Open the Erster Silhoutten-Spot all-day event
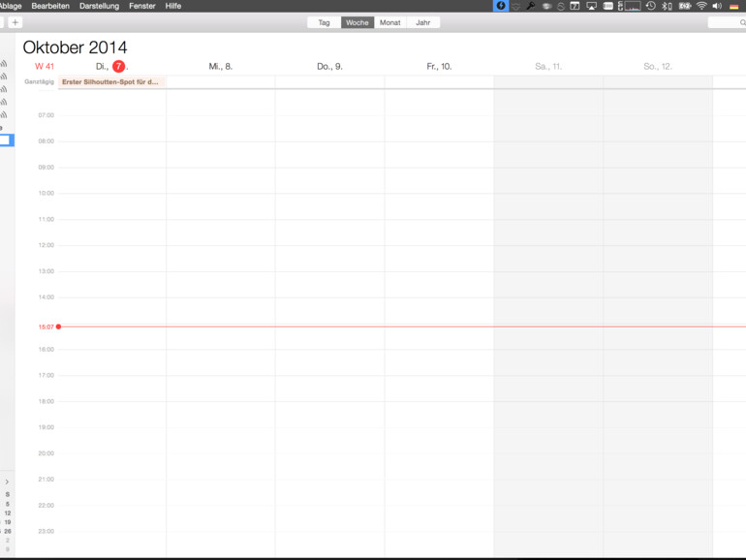This screenshot has width=746, height=560. (111, 81)
